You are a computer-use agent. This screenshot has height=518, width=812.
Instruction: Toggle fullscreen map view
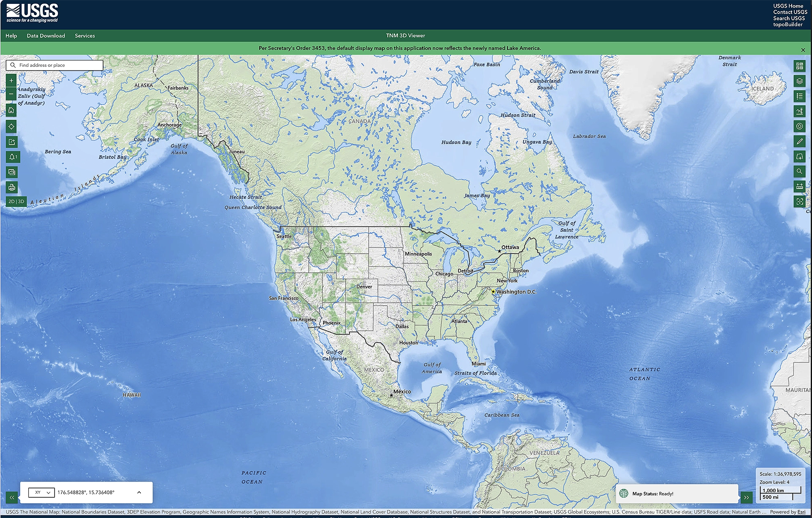799,201
